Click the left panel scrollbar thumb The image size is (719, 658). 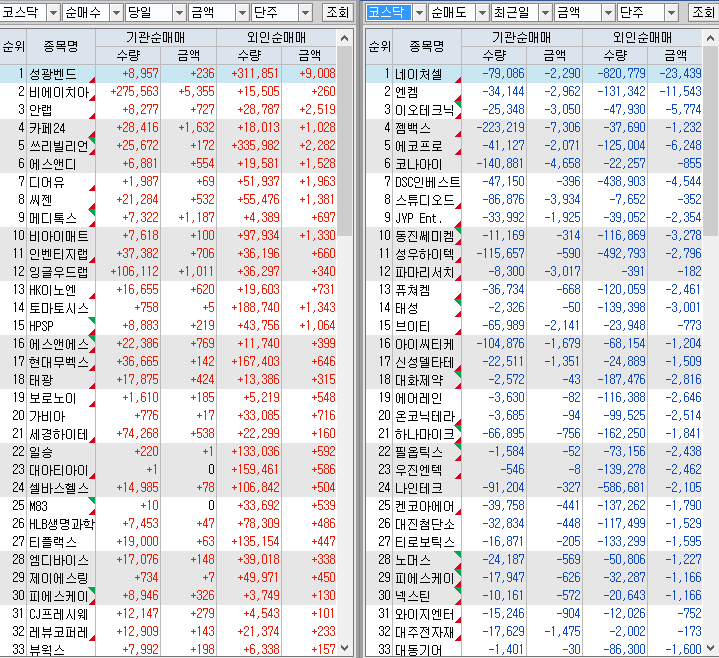coord(345,141)
